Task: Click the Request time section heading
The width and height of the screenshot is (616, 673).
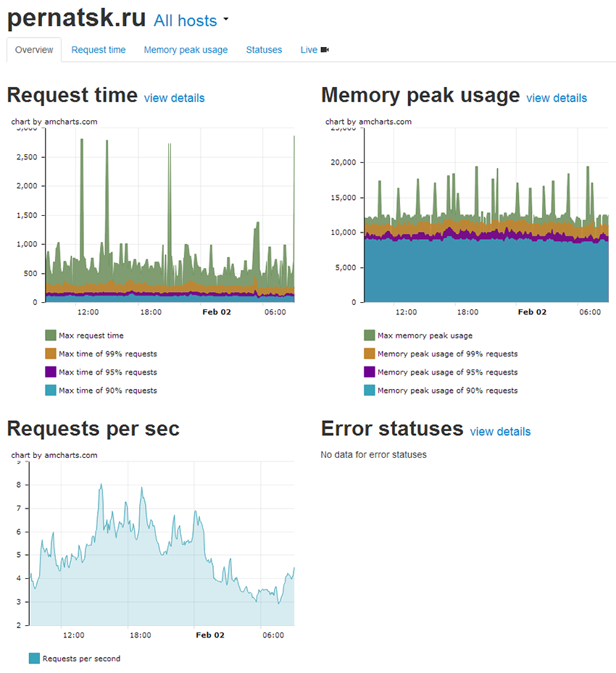Action: [x=72, y=95]
